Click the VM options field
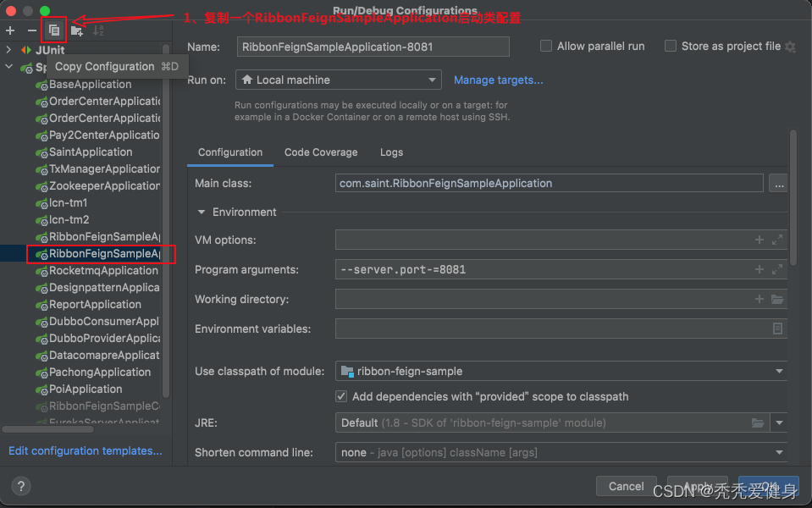This screenshot has height=508, width=812. 561,240
